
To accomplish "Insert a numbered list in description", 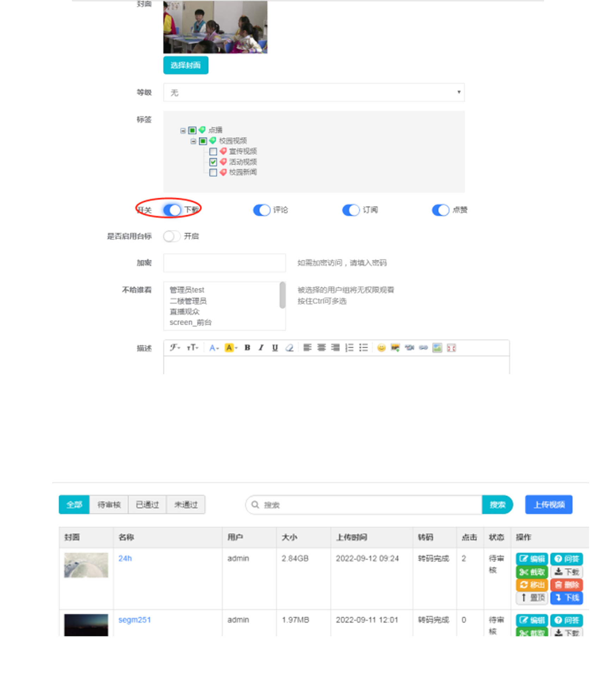I will pos(349,348).
